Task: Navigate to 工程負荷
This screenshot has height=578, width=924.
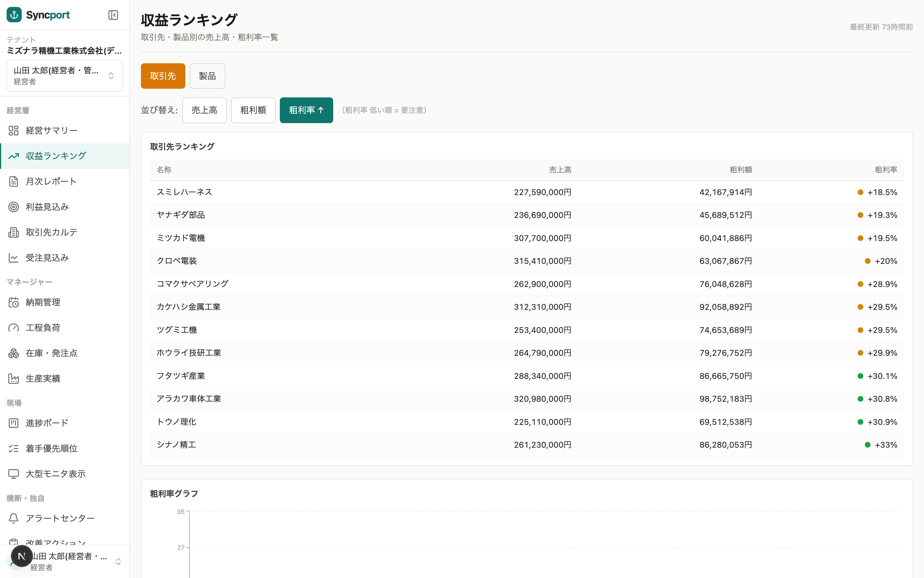Action: 64,328
